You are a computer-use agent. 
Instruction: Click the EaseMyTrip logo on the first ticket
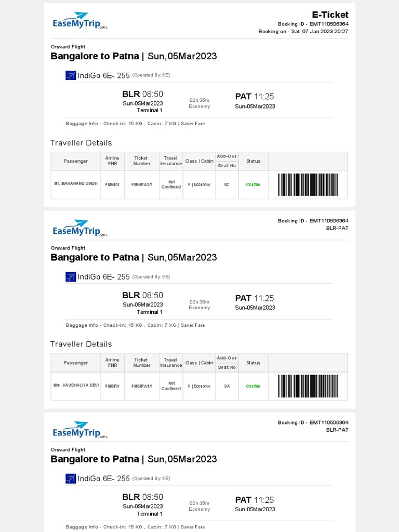pyautogui.click(x=79, y=21)
